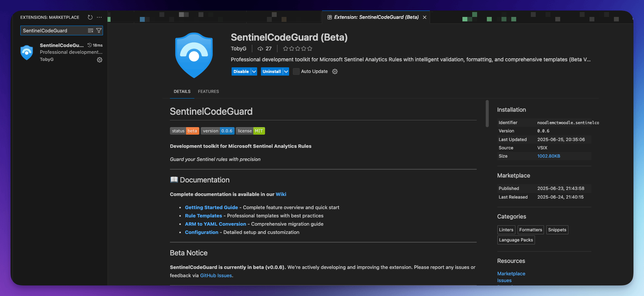Click the Published date 2025-06-23, 21:43:58
644x296 pixels.
[x=561, y=188]
